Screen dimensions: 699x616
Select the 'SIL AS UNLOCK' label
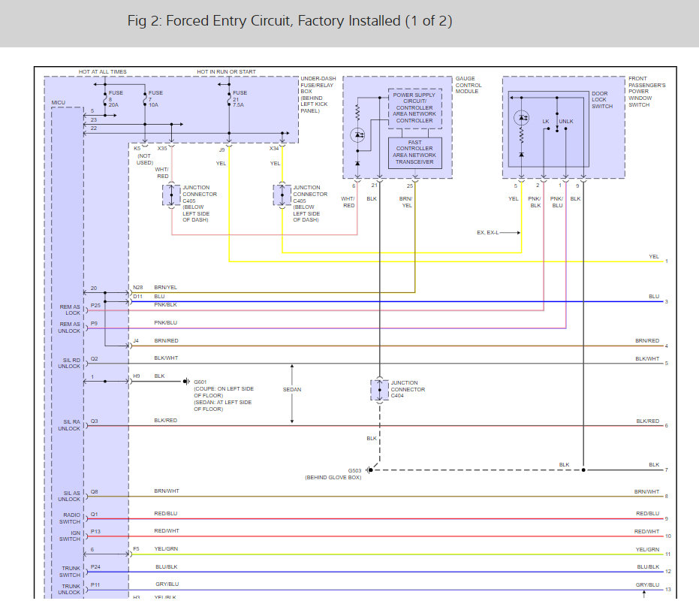click(x=69, y=496)
